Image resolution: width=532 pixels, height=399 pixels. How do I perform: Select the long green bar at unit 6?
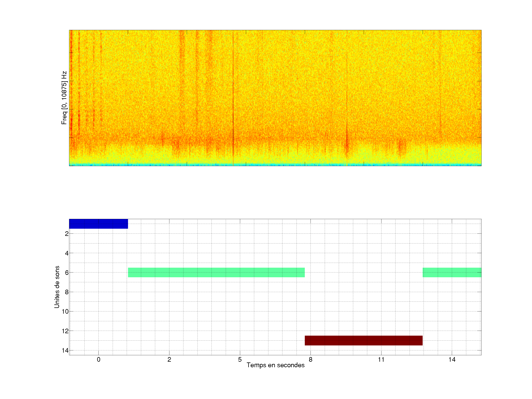coord(216,272)
